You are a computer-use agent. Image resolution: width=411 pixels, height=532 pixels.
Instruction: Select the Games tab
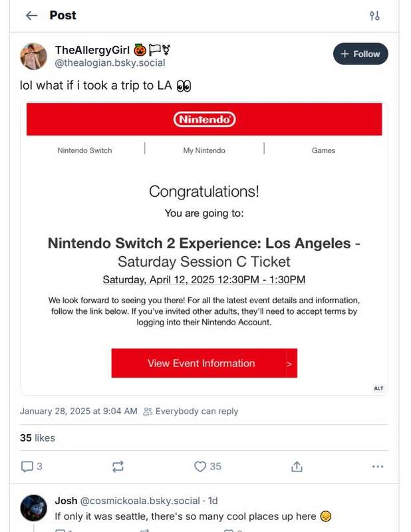pyautogui.click(x=323, y=150)
